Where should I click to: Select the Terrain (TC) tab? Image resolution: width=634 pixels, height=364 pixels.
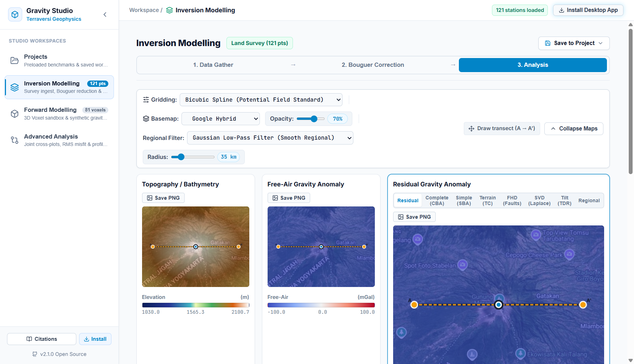[x=487, y=200]
